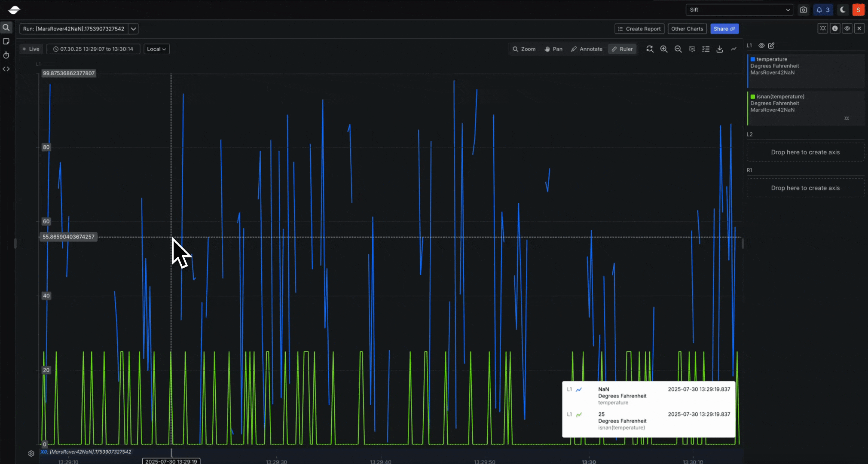Toggle dark mode moon icon

843,9
